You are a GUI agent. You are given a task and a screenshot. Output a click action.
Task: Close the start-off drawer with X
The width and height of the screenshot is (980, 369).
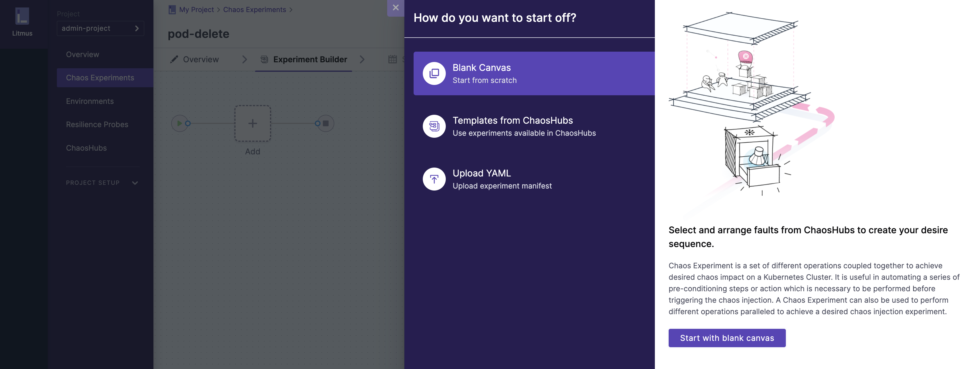pos(396,7)
